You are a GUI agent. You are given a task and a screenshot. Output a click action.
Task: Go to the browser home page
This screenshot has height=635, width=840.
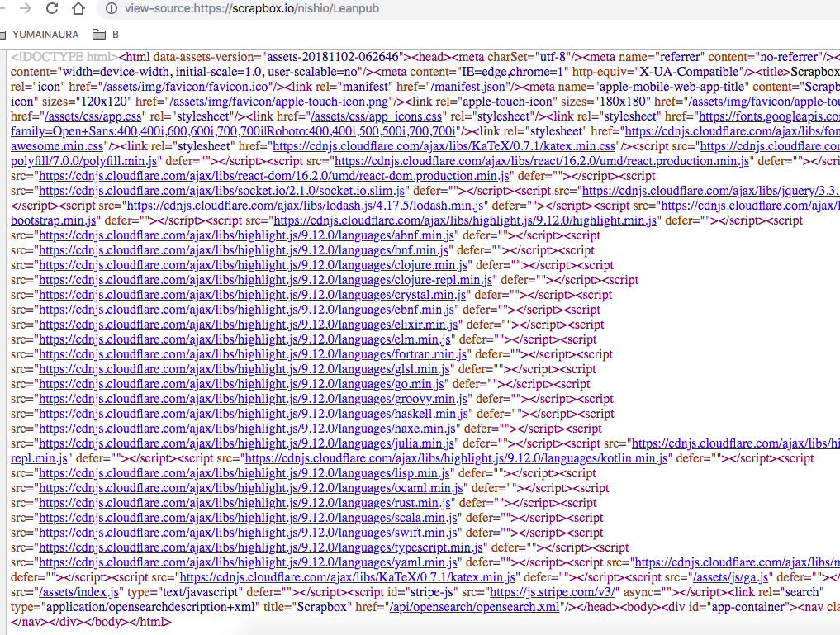pos(78,8)
